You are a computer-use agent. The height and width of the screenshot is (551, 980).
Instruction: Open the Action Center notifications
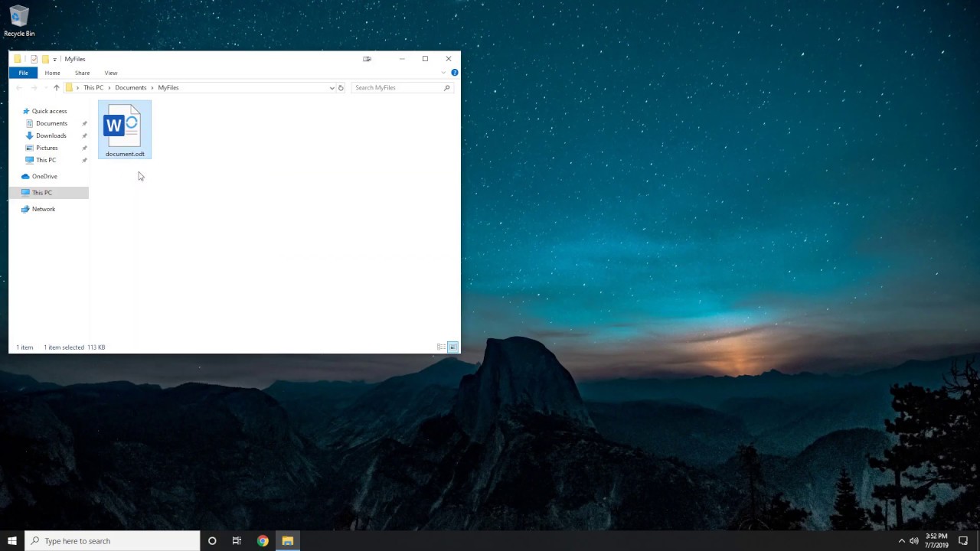pos(963,541)
